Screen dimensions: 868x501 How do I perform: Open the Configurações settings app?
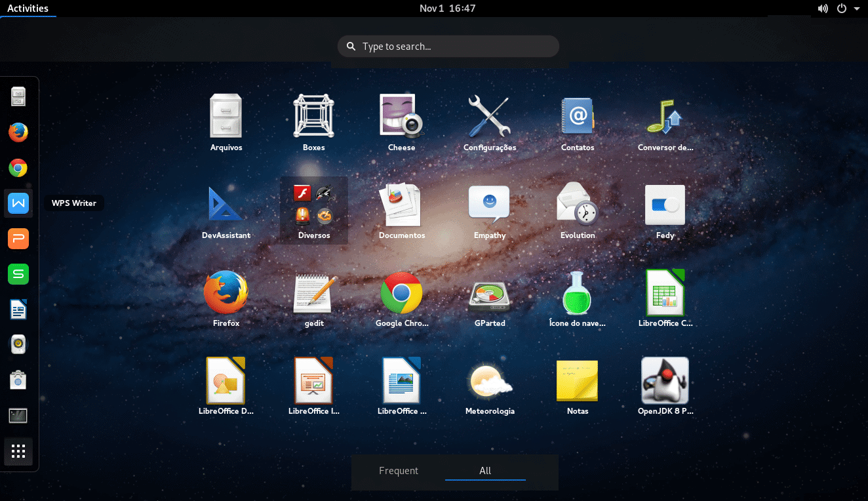click(489, 115)
